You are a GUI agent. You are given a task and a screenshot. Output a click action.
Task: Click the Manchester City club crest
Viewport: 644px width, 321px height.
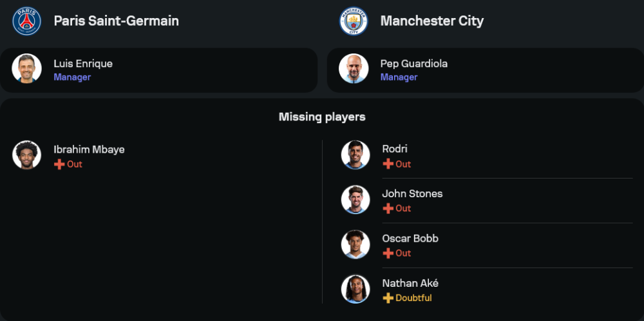354,21
